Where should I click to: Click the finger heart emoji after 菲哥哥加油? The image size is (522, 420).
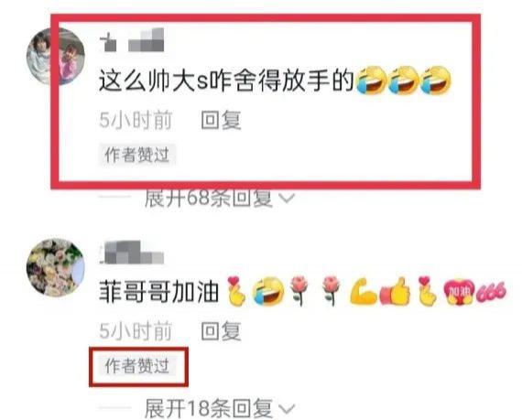(x=236, y=291)
